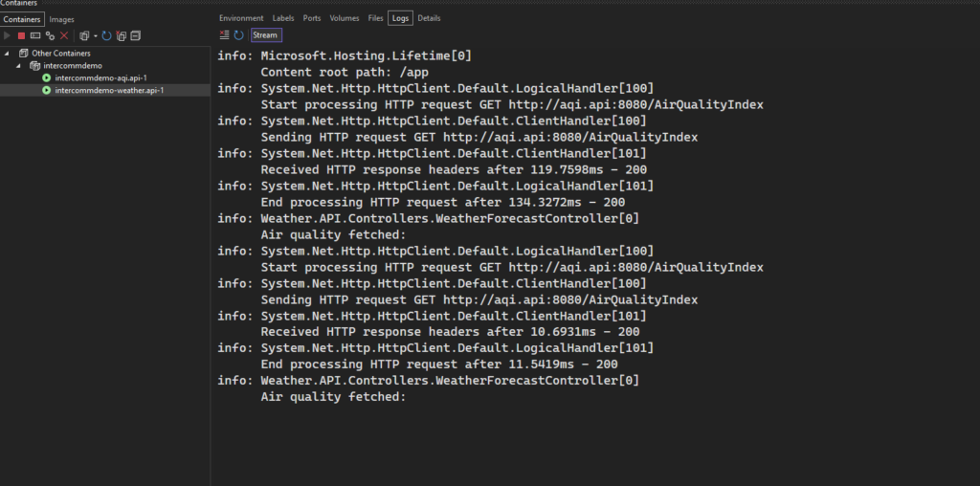980x486 pixels.
Task: Open a terminal window for the container
Action: (35, 35)
